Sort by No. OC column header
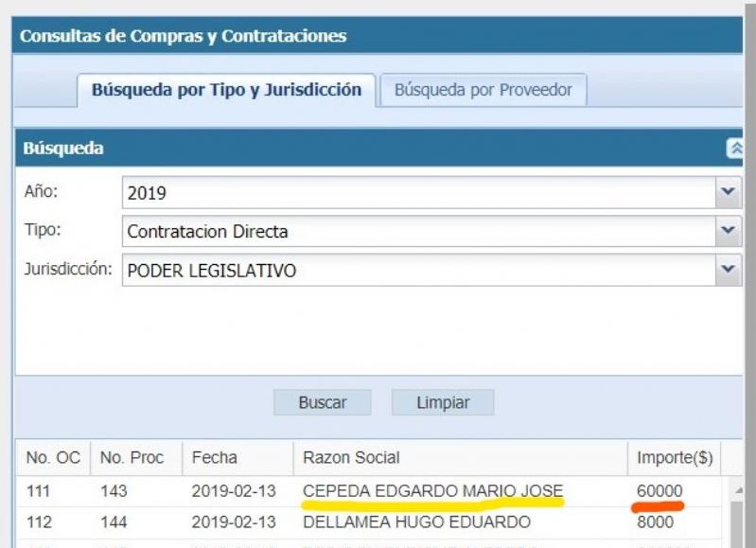The image size is (756, 548). [53, 457]
